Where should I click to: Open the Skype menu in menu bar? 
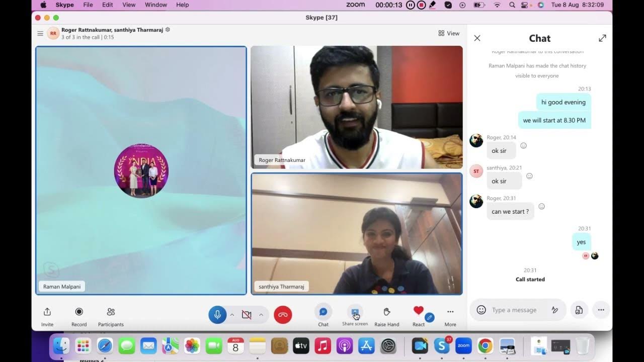tap(65, 5)
